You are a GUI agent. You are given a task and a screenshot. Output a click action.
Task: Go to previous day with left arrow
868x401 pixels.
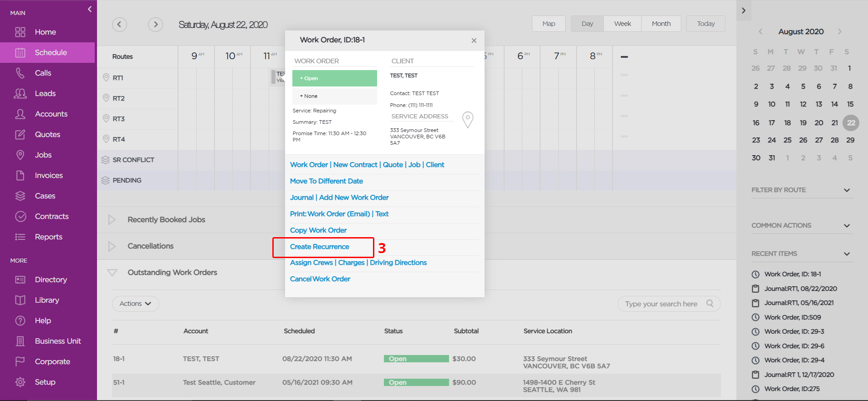click(119, 24)
